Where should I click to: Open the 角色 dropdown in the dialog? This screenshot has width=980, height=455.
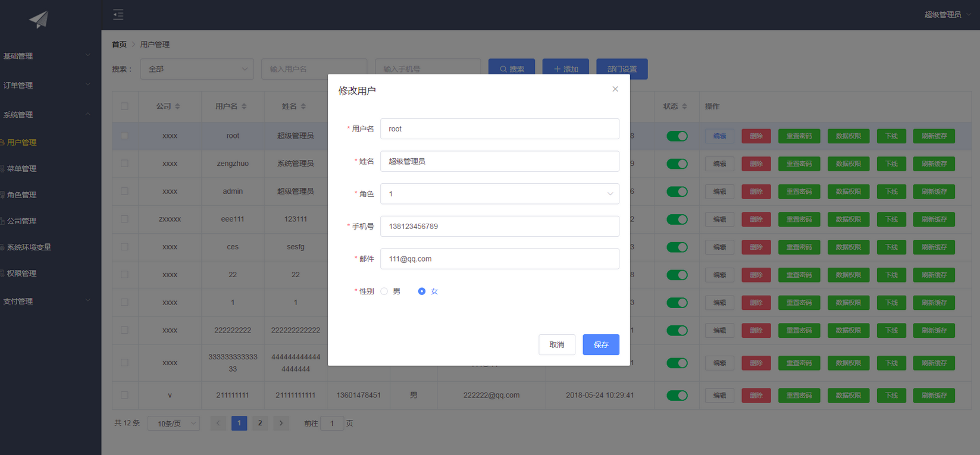click(x=500, y=194)
